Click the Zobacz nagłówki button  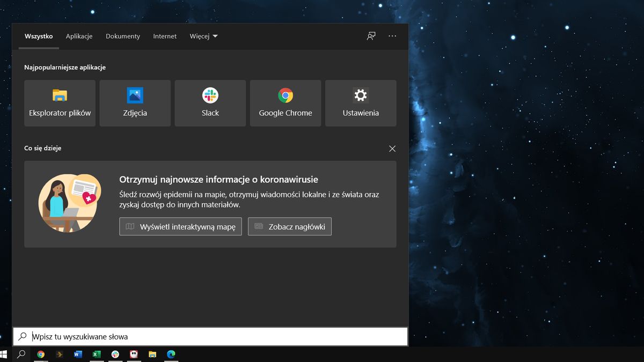289,226
